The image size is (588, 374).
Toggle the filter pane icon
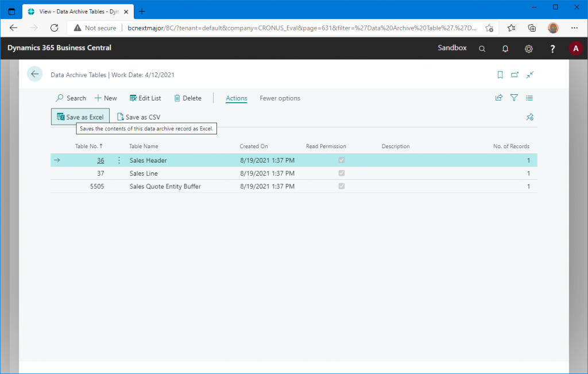[514, 98]
